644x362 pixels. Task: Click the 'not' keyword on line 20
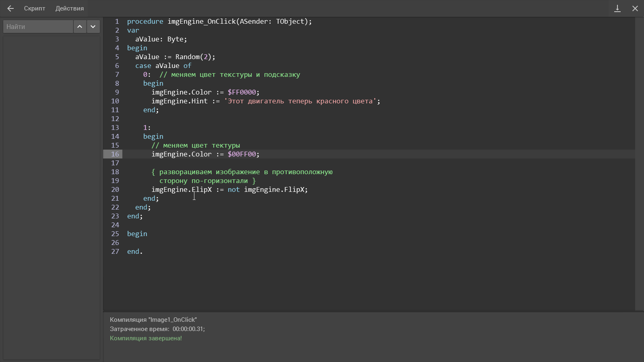coord(233,189)
